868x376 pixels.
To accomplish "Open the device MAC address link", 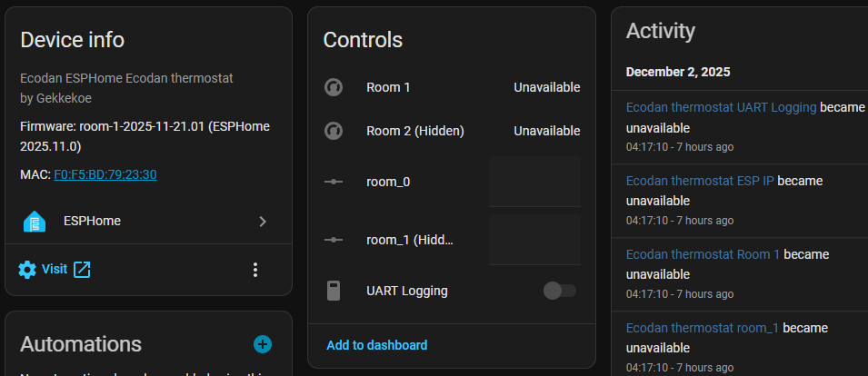I will coord(105,173).
